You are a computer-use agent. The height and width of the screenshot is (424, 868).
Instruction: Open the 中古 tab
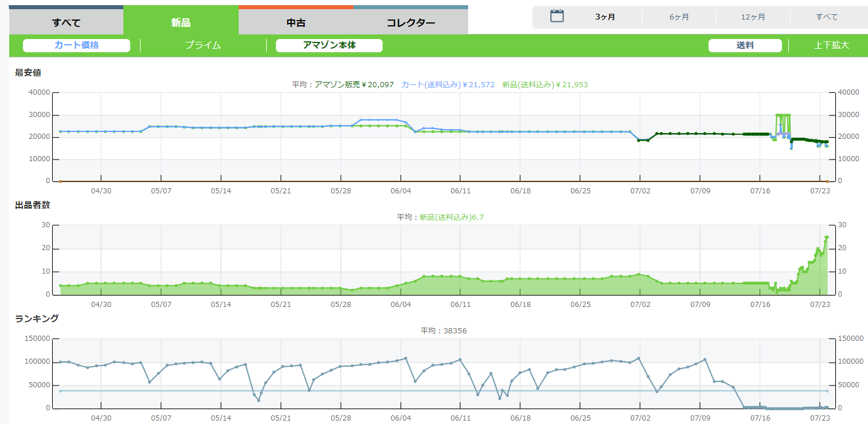pyautogui.click(x=295, y=23)
